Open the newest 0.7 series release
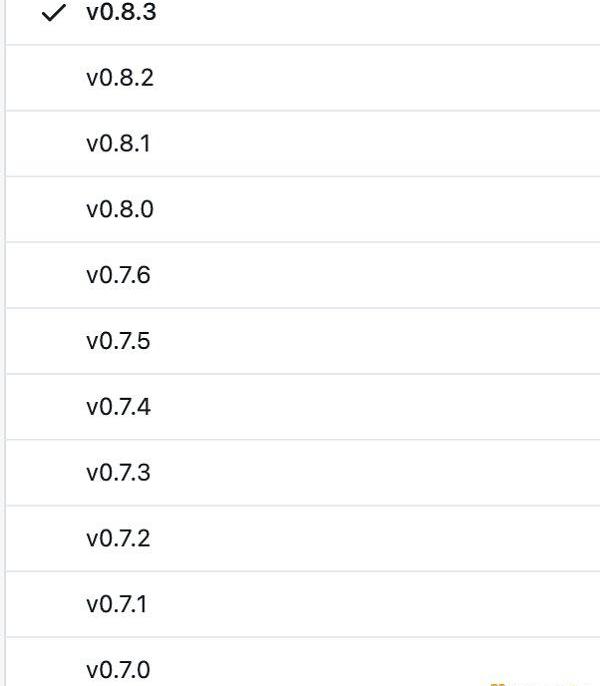The image size is (600, 686). tap(119, 275)
